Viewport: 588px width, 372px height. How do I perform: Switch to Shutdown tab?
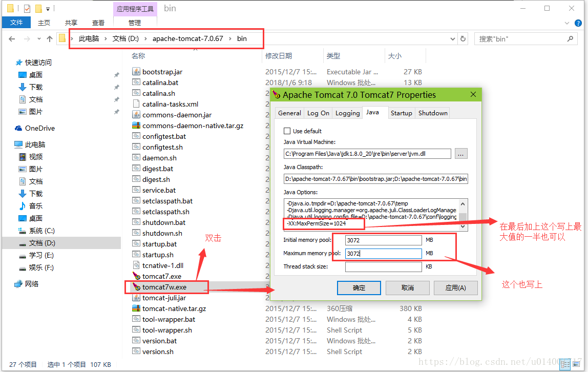[x=433, y=113]
